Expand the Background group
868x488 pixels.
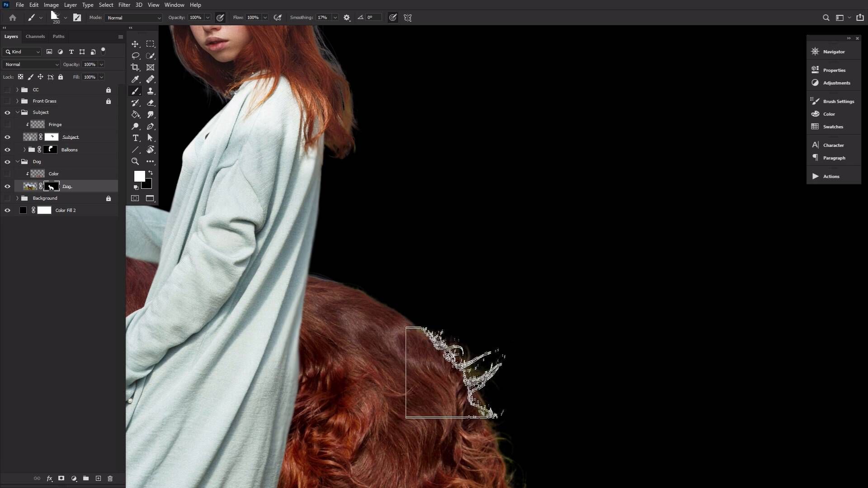click(x=17, y=198)
